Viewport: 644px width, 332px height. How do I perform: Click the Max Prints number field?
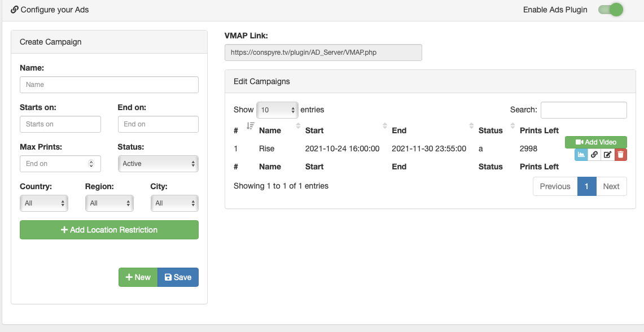pyautogui.click(x=60, y=164)
